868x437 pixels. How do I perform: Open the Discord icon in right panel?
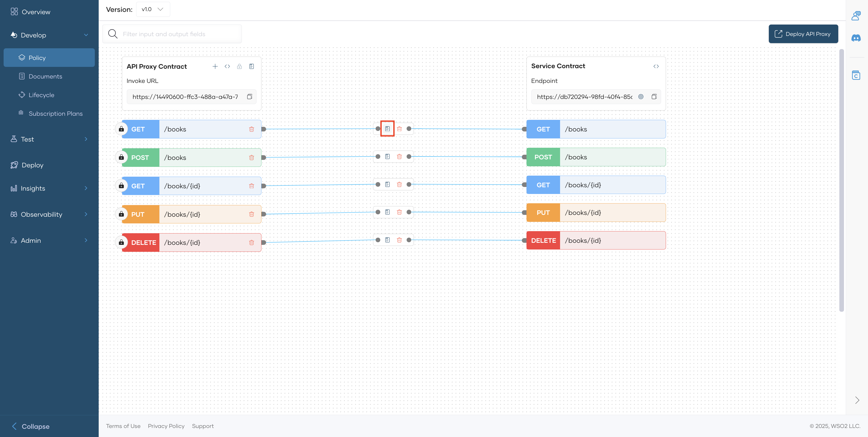(x=856, y=38)
